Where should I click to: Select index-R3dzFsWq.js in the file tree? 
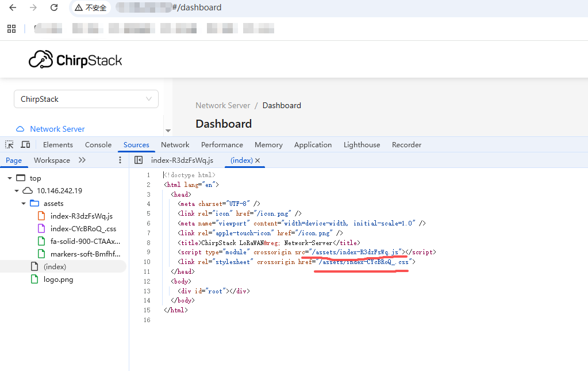(x=82, y=216)
